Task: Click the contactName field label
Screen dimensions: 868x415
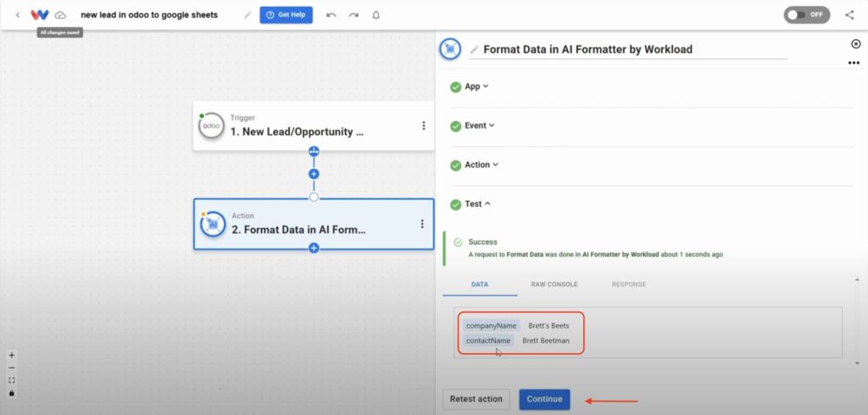Action: click(488, 340)
